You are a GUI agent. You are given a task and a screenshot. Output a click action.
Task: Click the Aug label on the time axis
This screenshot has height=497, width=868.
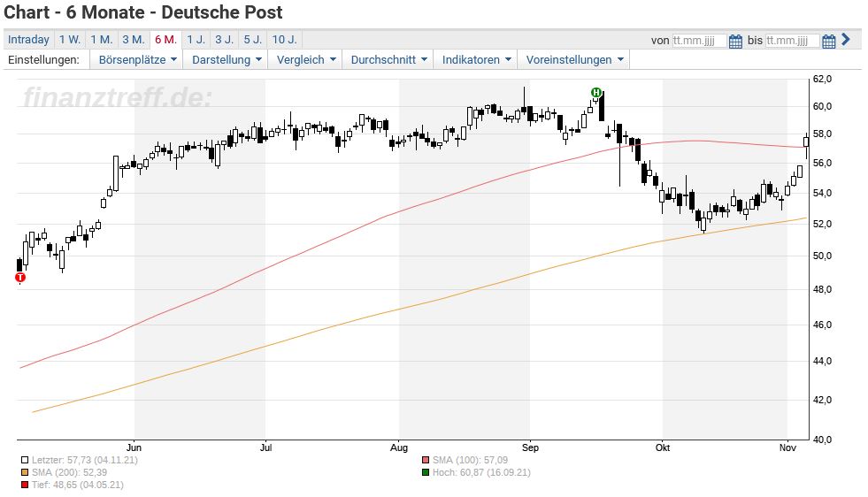tap(398, 447)
